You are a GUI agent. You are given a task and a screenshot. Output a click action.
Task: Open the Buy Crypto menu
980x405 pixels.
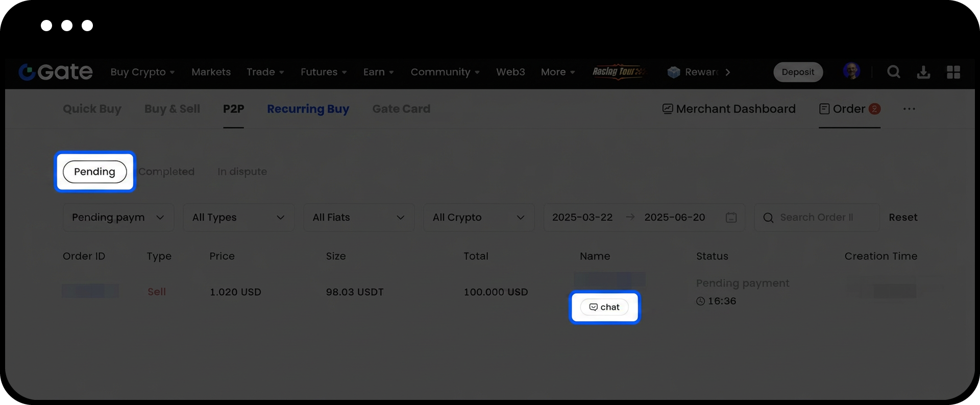click(142, 72)
